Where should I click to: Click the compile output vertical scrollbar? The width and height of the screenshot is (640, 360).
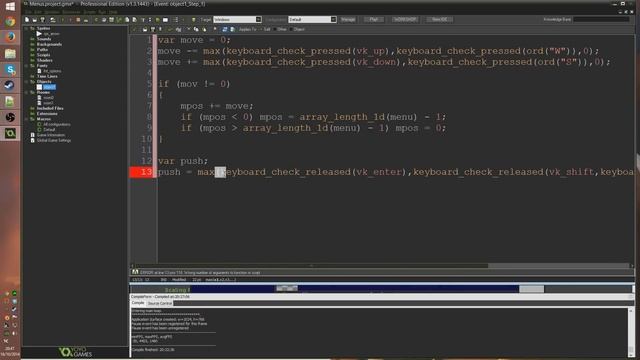[x=631, y=331]
